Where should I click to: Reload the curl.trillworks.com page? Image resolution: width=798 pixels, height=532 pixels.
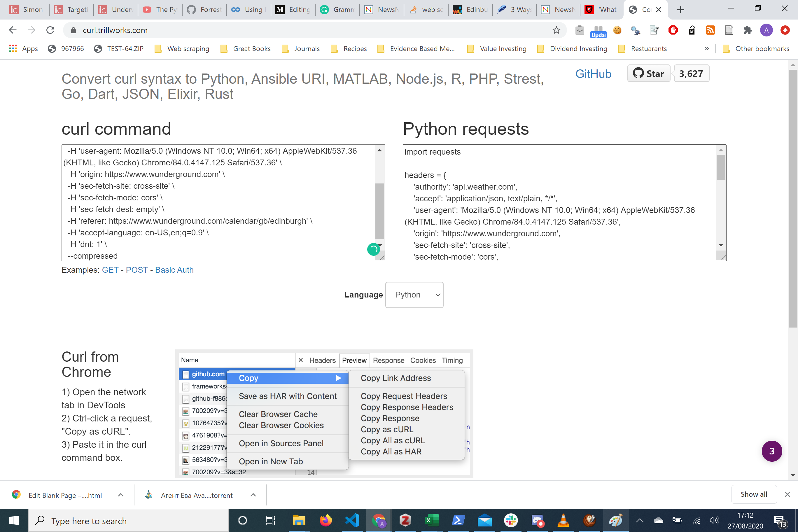coord(50,30)
